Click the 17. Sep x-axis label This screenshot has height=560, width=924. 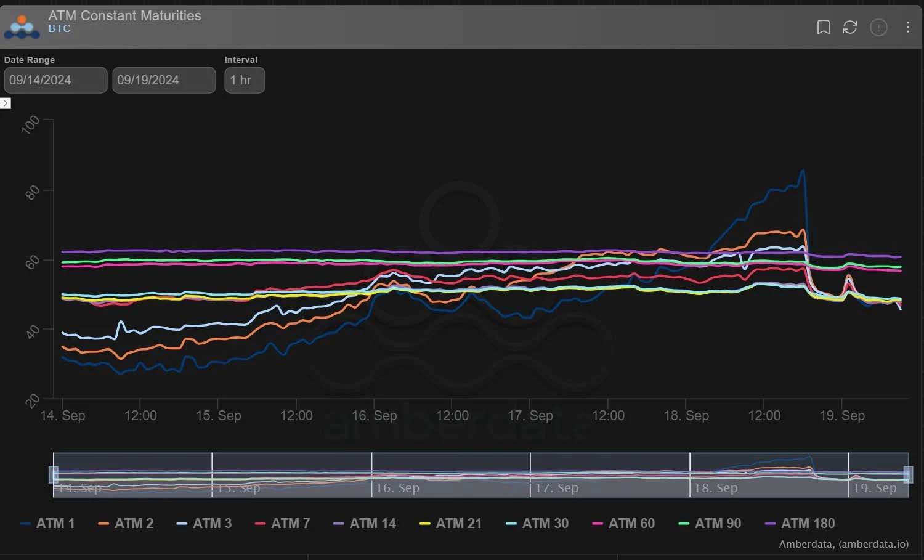(x=530, y=416)
